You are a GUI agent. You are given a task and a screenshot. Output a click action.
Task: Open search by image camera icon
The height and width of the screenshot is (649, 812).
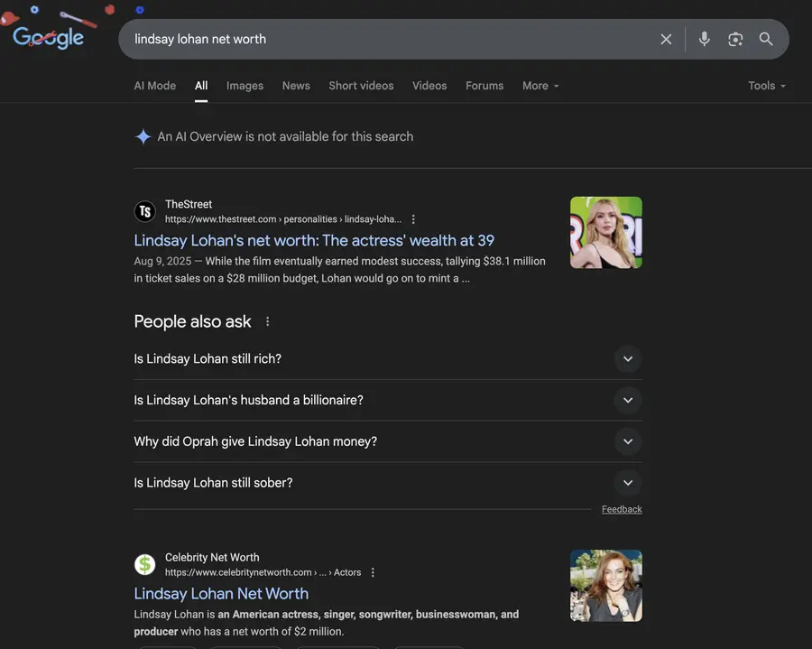click(x=735, y=39)
